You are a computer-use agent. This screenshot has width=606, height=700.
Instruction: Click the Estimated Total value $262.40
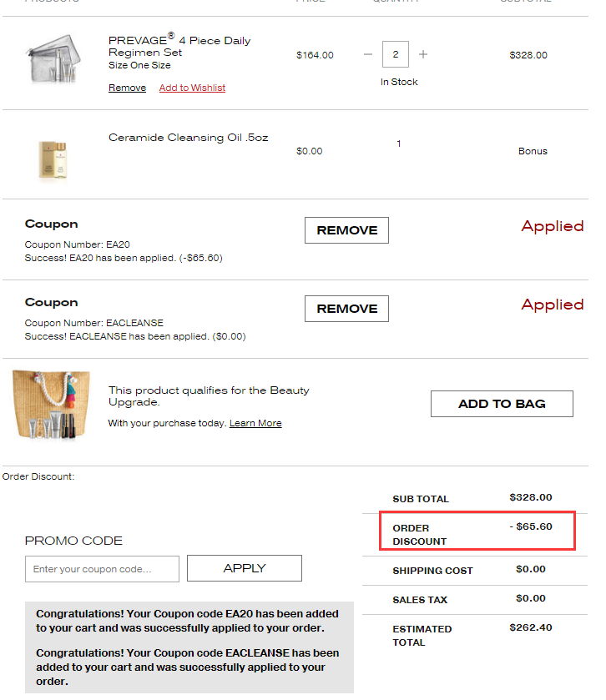coord(530,627)
